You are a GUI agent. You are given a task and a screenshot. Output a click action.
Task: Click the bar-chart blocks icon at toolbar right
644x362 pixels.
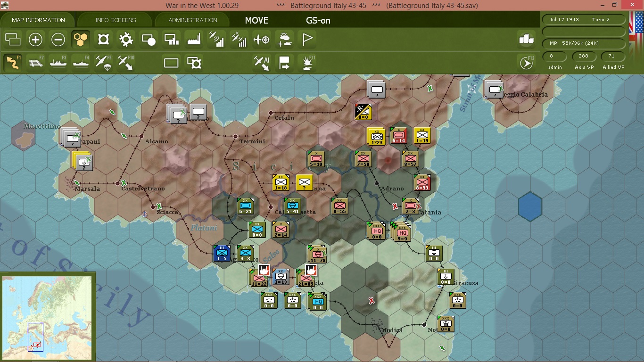[526, 39]
